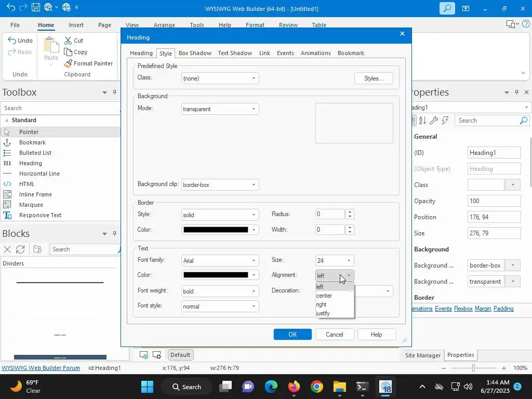Click the Border Width value field
Screen dimensions: 532x399
(x=330, y=230)
